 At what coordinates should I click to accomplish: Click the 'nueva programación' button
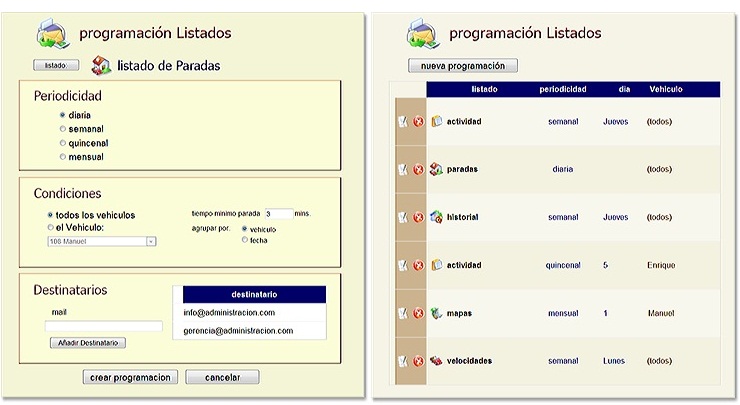tap(462, 65)
